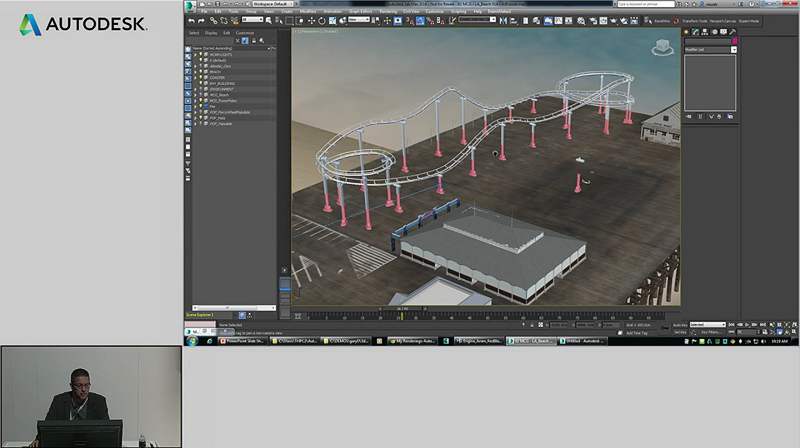Click the Redo arrow in main toolbar
Image resolution: width=800 pixels, height=448 pixels.
click(201, 20)
